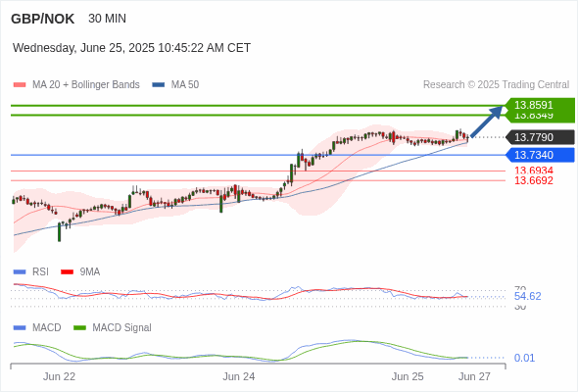Click the GBP/NOK pair title
The height and width of the screenshot is (392, 578).
42,19
